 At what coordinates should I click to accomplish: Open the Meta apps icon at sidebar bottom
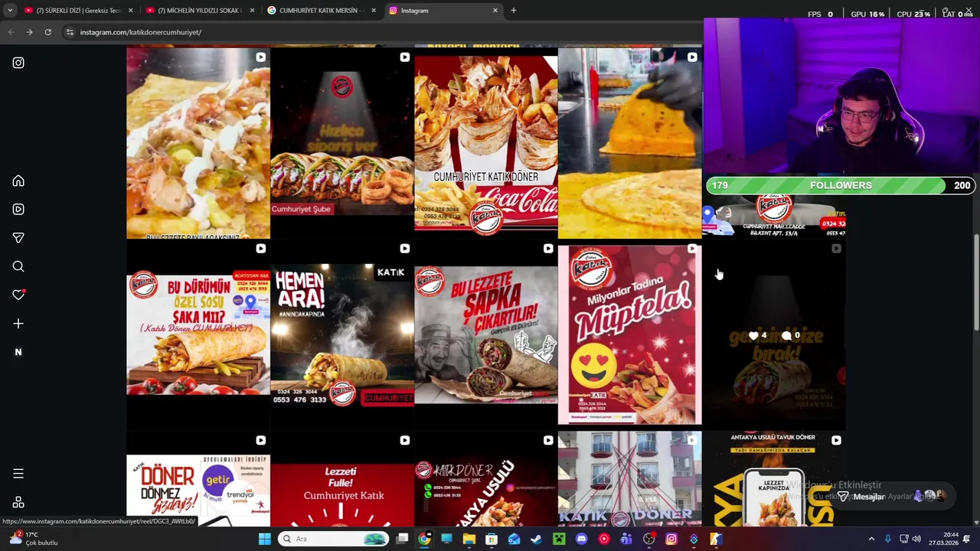tap(18, 503)
